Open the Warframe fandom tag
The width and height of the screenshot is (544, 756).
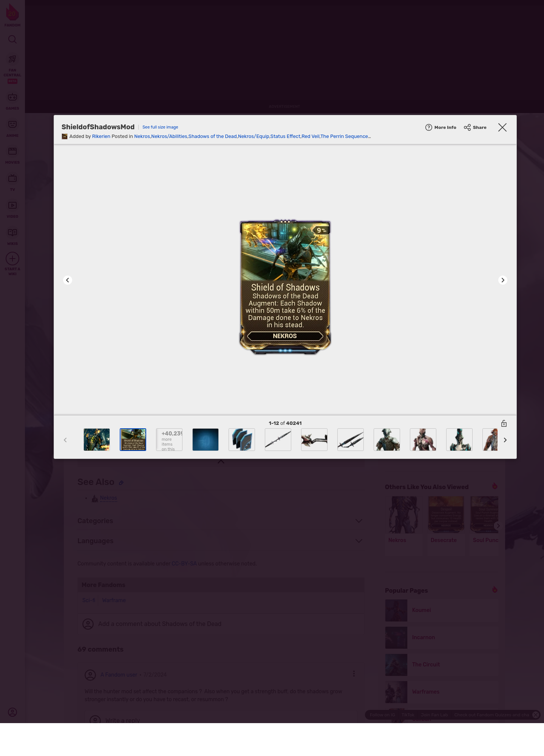coord(114,600)
